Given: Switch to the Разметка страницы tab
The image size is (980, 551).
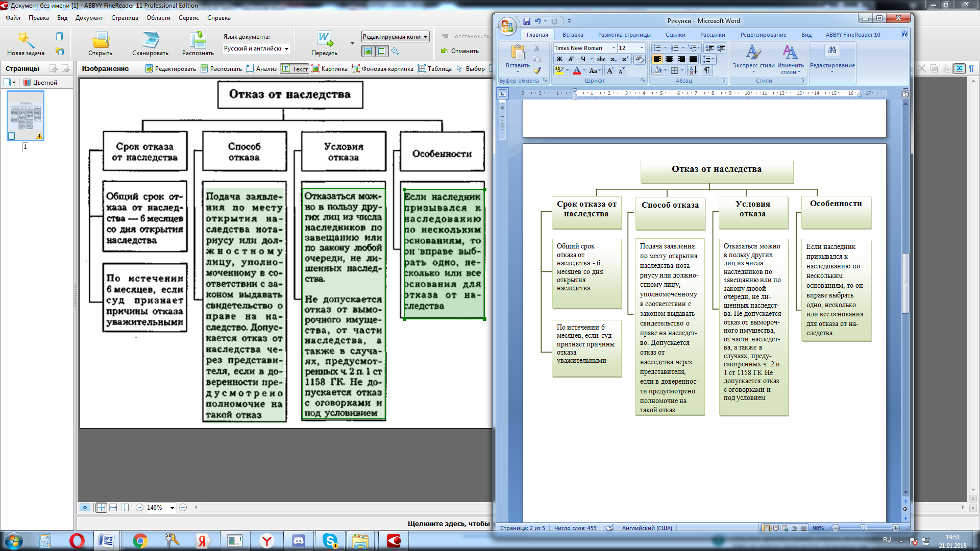Looking at the screenshot, I should tap(624, 35).
